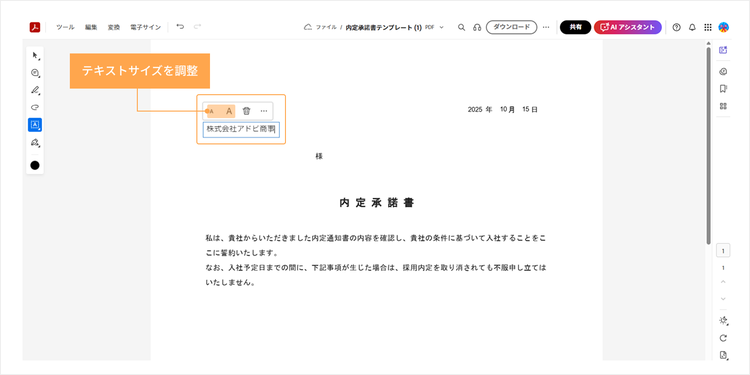Increase text size with large A
750x375 pixels.
pos(229,111)
